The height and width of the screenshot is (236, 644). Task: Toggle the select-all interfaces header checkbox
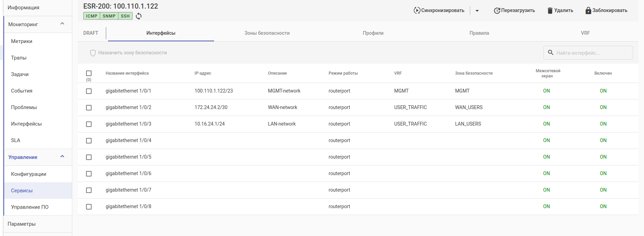coord(89,73)
